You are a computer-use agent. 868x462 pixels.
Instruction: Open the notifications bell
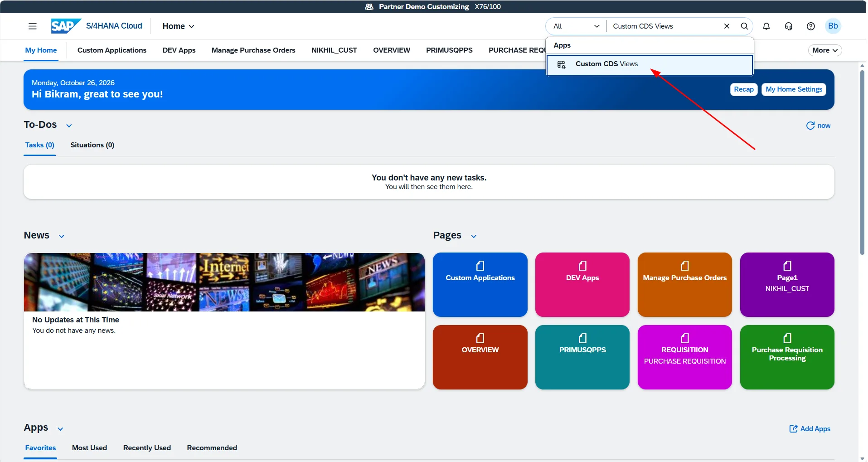766,26
